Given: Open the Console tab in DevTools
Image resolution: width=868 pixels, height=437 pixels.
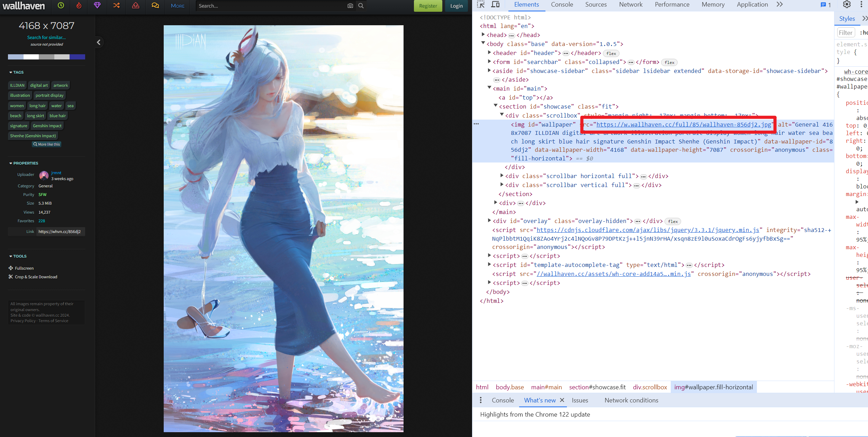Looking at the screenshot, I should (x=562, y=4).
